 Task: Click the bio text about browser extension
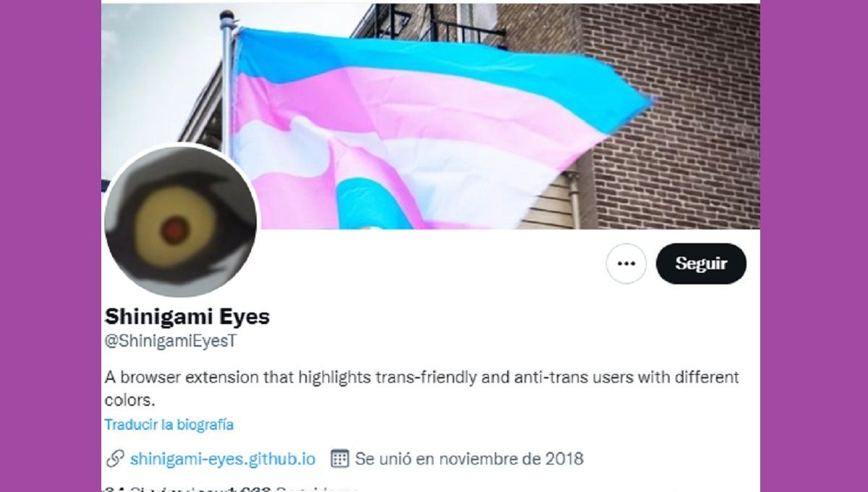point(422,388)
